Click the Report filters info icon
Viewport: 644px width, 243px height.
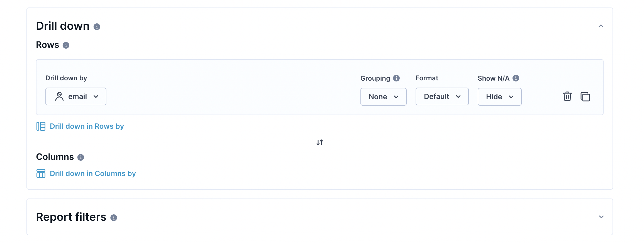pyautogui.click(x=114, y=218)
